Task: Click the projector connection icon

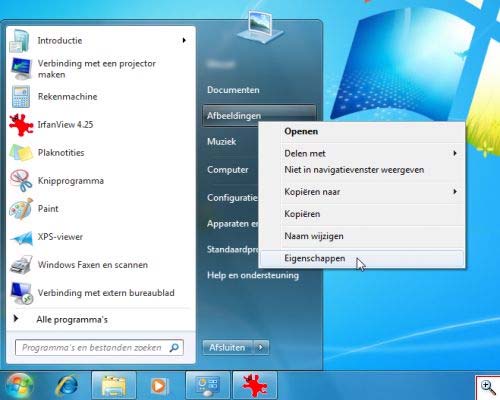Action: pos(21,68)
